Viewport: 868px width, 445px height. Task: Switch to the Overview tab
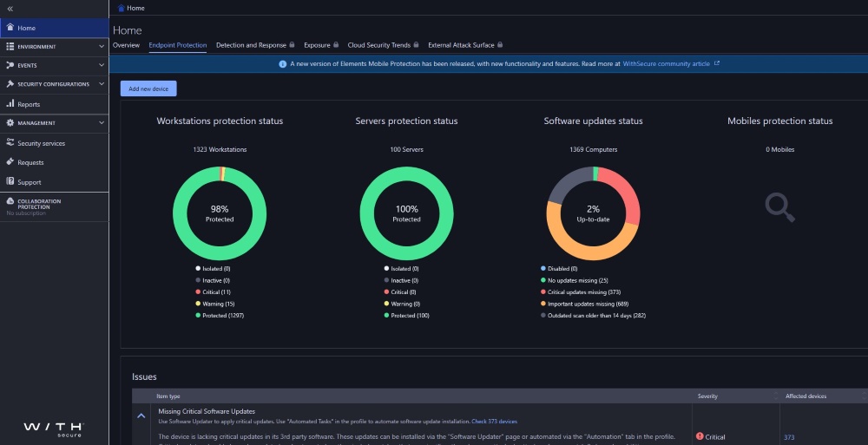tap(126, 45)
